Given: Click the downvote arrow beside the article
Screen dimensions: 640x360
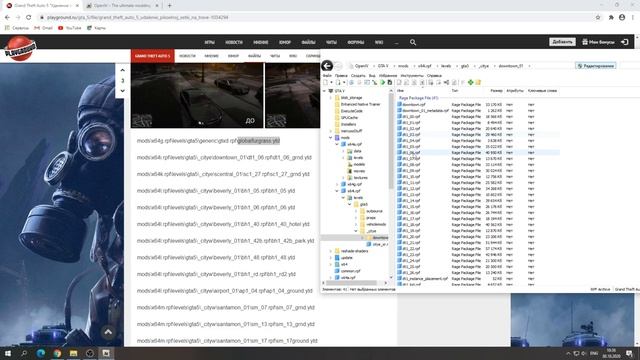Looking at the screenshot, I should (122, 91).
